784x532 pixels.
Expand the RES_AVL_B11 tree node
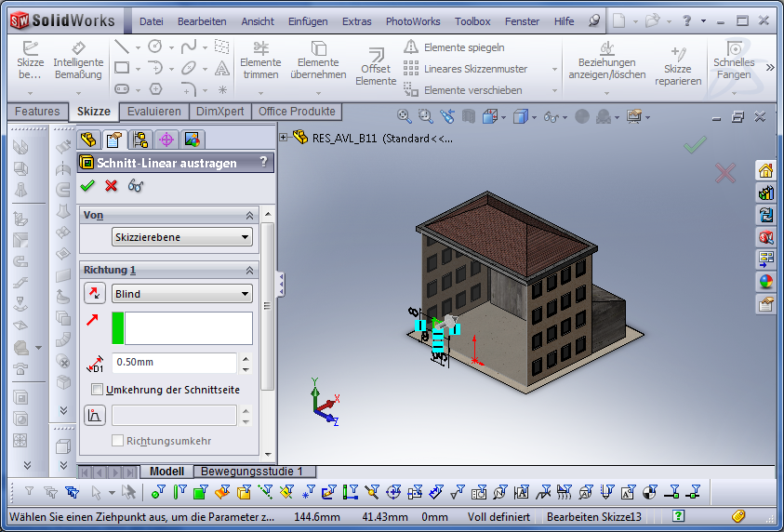(284, 138)
